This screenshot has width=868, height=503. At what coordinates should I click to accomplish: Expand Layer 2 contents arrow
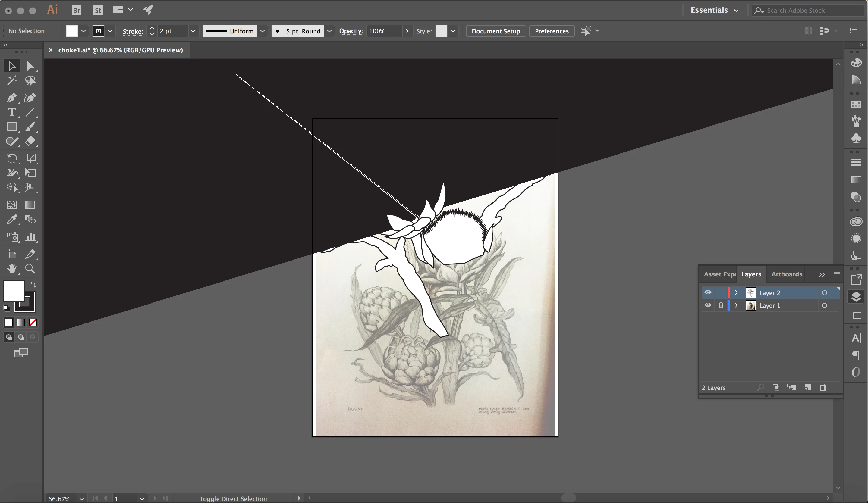point(736,292)
